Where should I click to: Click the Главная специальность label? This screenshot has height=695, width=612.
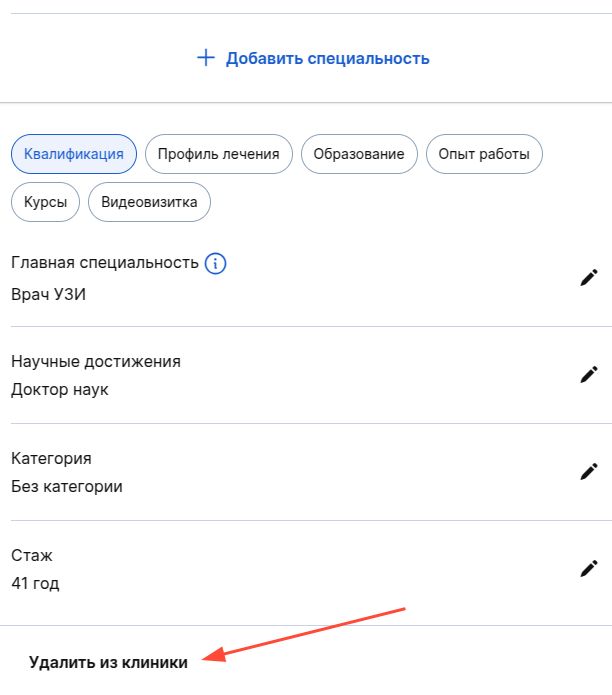coord(105,263)
